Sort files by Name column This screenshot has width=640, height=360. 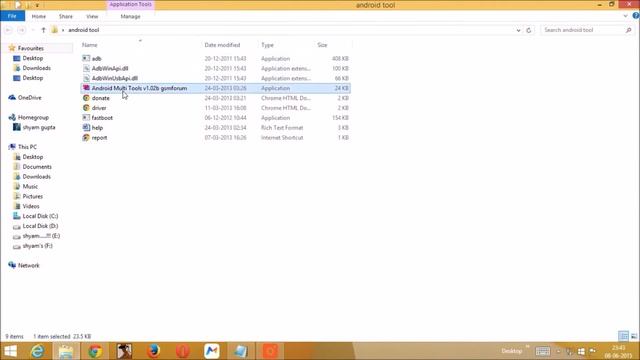point(90,45)
